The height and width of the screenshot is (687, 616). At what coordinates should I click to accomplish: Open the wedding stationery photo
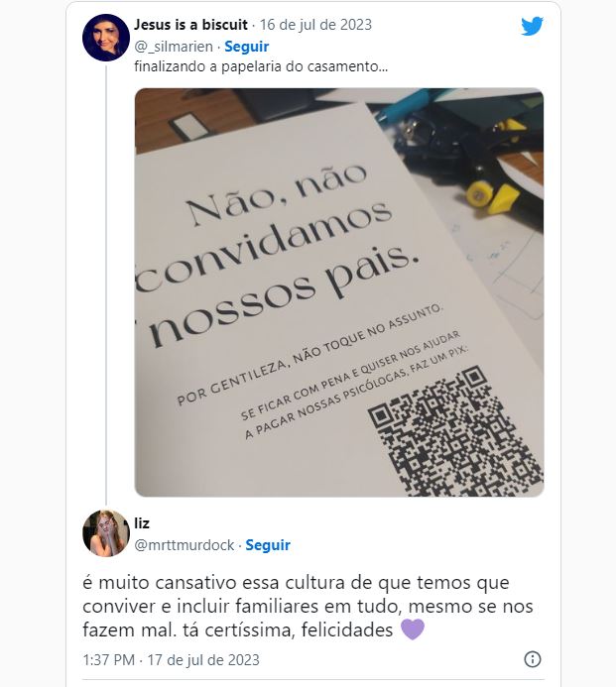339,292
